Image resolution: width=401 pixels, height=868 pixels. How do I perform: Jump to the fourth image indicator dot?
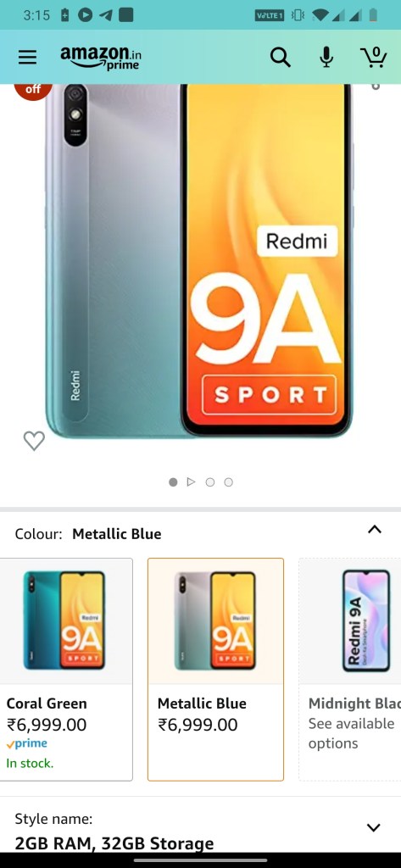[x=228, y=482]
